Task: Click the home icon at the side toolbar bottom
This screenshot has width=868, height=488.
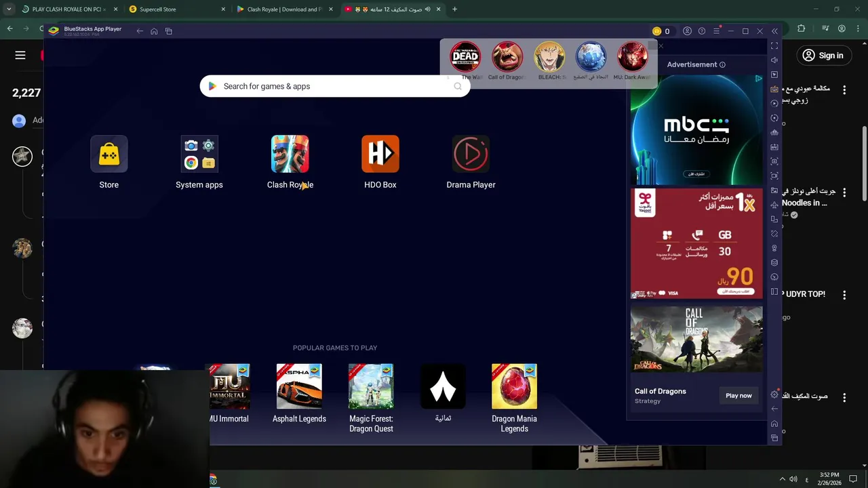Action: pos(774,424)
